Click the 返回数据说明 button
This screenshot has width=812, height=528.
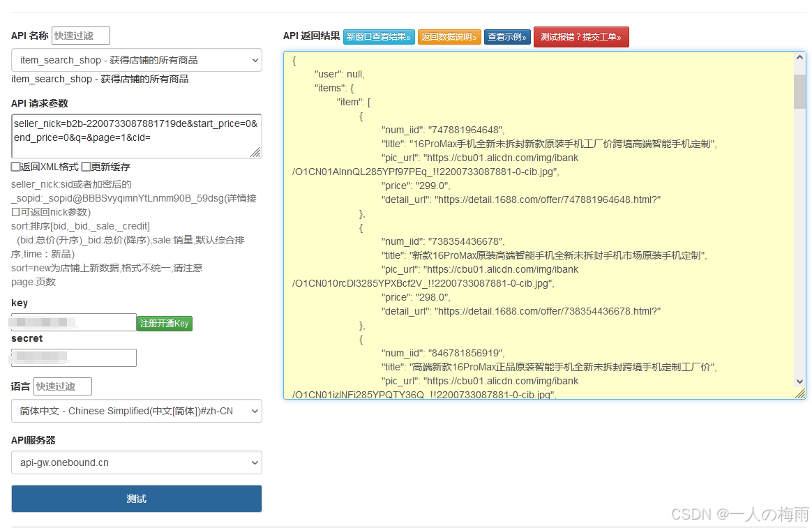[449, 37]
